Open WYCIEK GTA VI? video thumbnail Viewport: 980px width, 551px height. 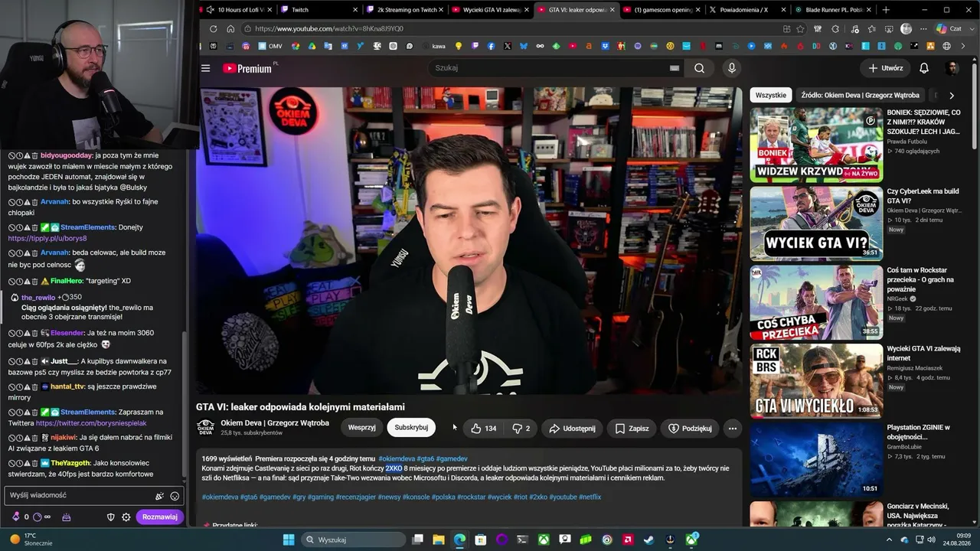[816, 223]
